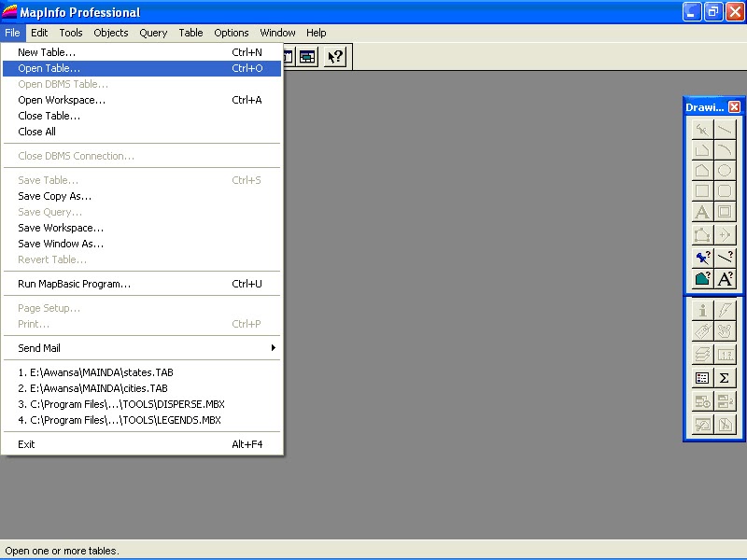Choose Run MapBasic Program… entry
Screen dimensions: 747x560
point(142,284)
